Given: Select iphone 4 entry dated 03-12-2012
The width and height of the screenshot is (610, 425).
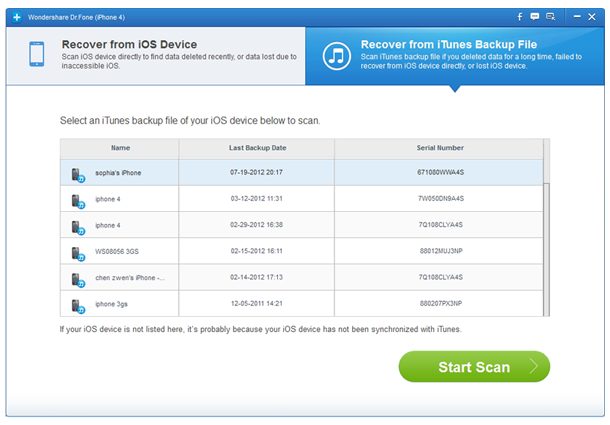Looking at the screenshot, I should pyautogui.click(x=108, y=199).
